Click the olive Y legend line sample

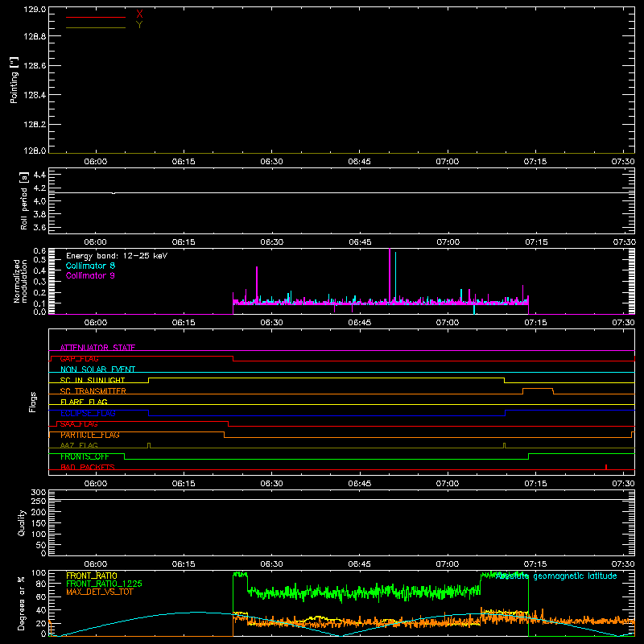[x=96, y=28]
